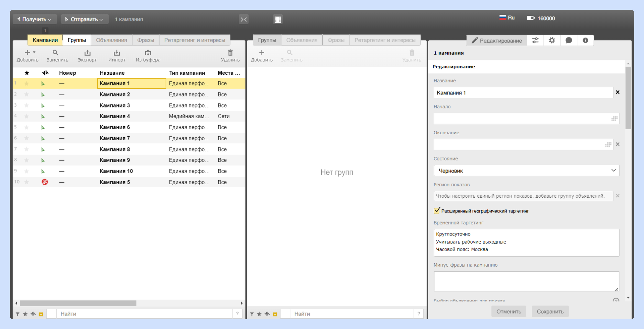Toggle favorite star for Кампания 7
Image resolution: width=644 pixels, height=329 pixels.
tap(26, 138)
